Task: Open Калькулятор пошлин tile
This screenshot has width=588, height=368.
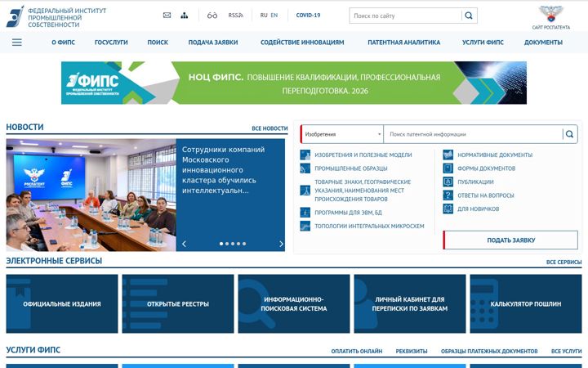Action: 526,303
